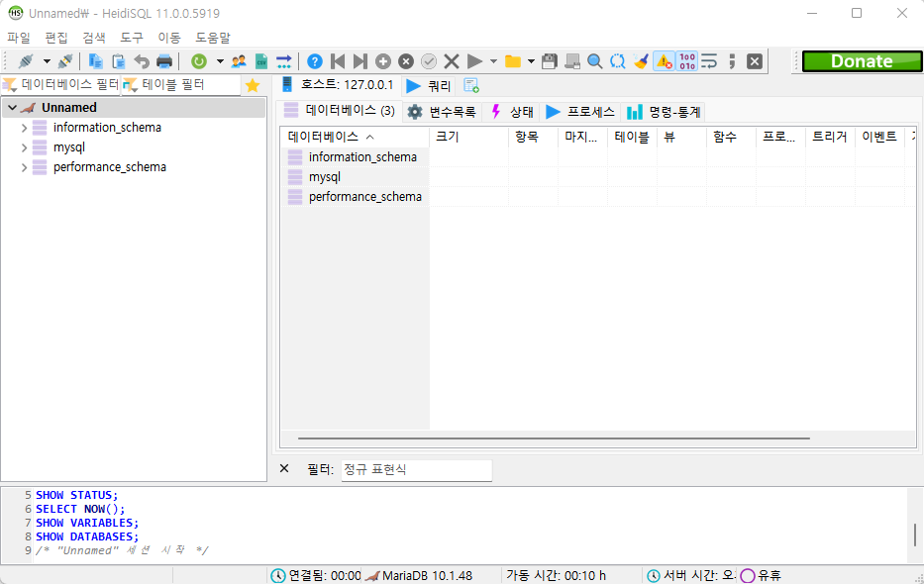Click the Delete row circle-x icon
The height and width of the screenshot is (584, 924).
pyautogui.click(x=406, y=61)
